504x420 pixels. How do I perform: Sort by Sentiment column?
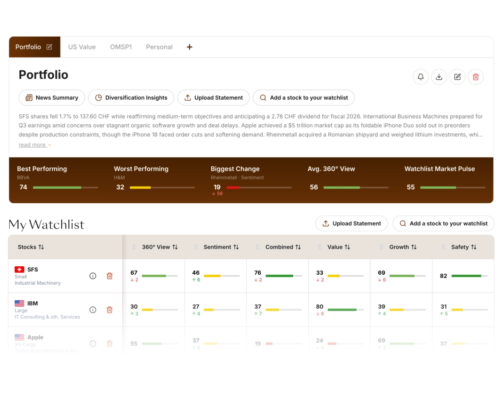[x=236, y=247]
